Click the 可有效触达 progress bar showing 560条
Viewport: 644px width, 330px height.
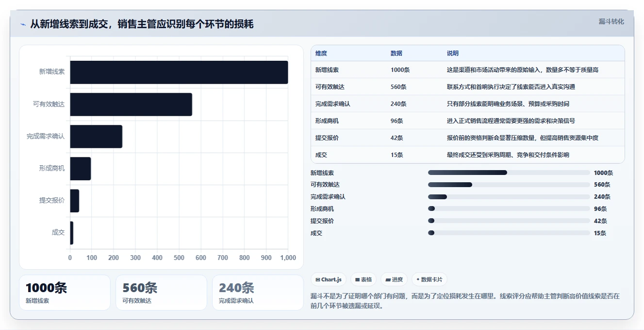point(509,185)
